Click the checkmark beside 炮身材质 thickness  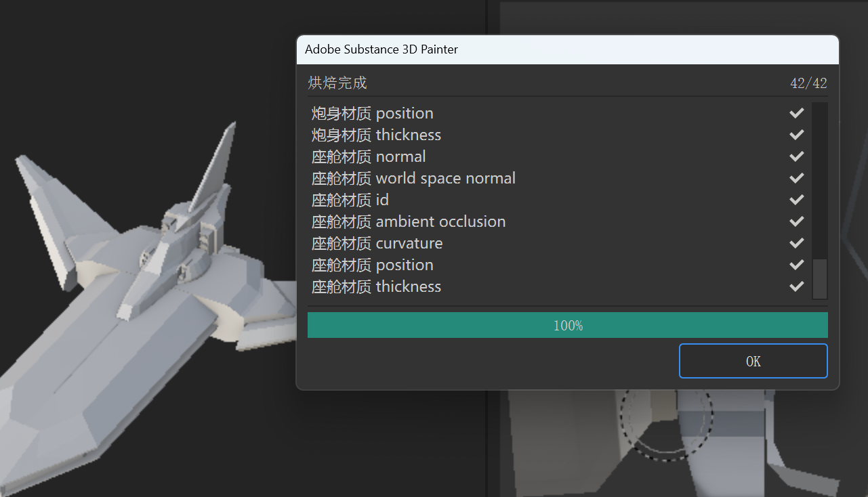[x=797, y=135]
